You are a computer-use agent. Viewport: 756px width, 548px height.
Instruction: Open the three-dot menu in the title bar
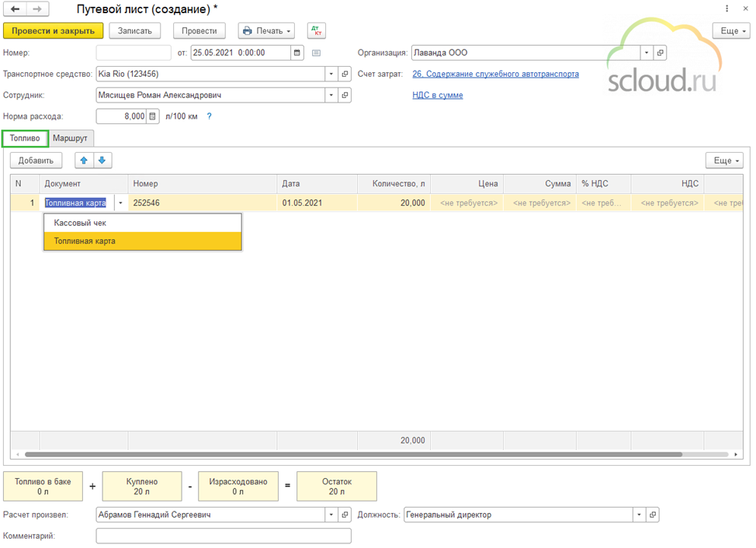click(727, 9)
